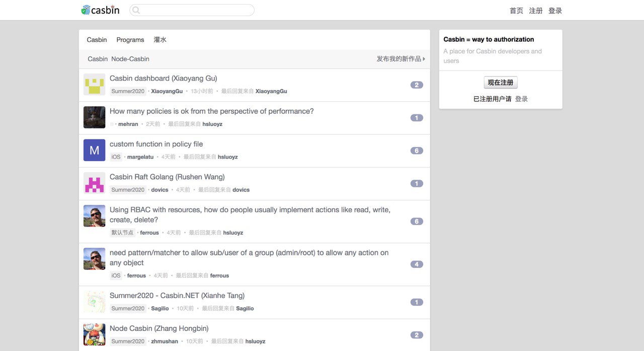644x351 pixels.
Task: Click reply count on custom function post
Action: click(417, 151)
